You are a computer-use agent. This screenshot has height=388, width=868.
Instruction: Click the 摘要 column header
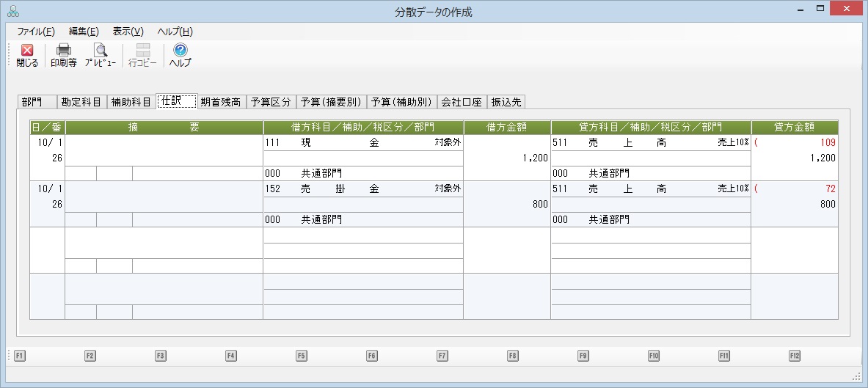(x=164, y=128)
